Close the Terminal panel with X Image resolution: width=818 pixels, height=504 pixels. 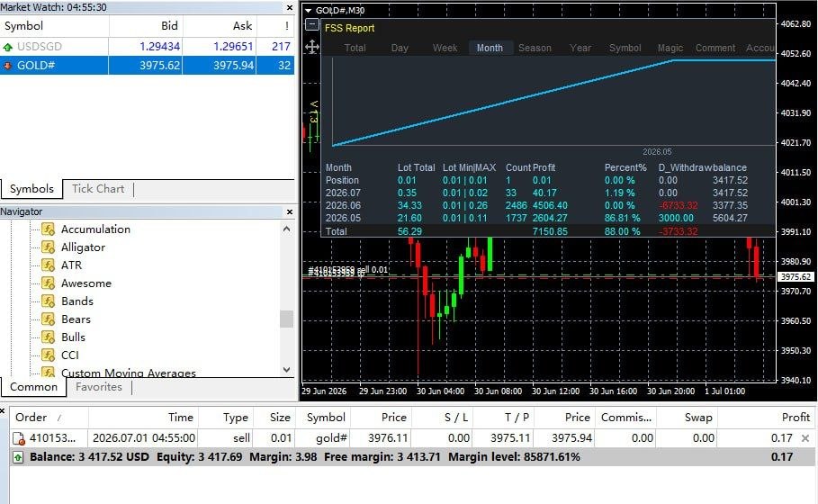click(3, 411)
